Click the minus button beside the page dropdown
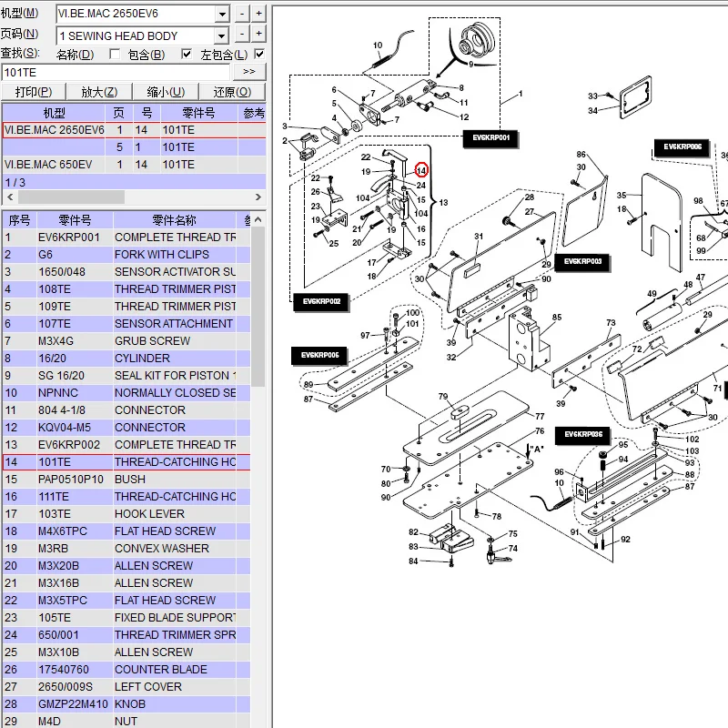 [x=242, y=35]
